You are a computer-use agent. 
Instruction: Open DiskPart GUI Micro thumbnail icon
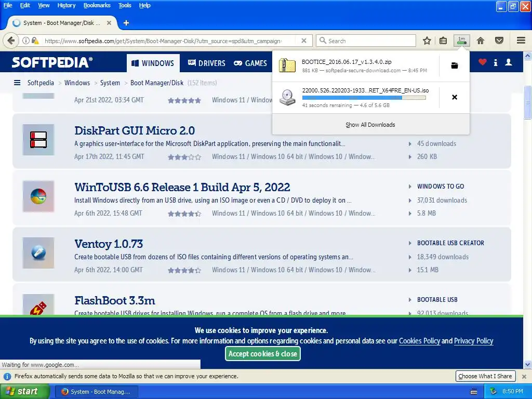pyautogui.click(x=38, y=140)
